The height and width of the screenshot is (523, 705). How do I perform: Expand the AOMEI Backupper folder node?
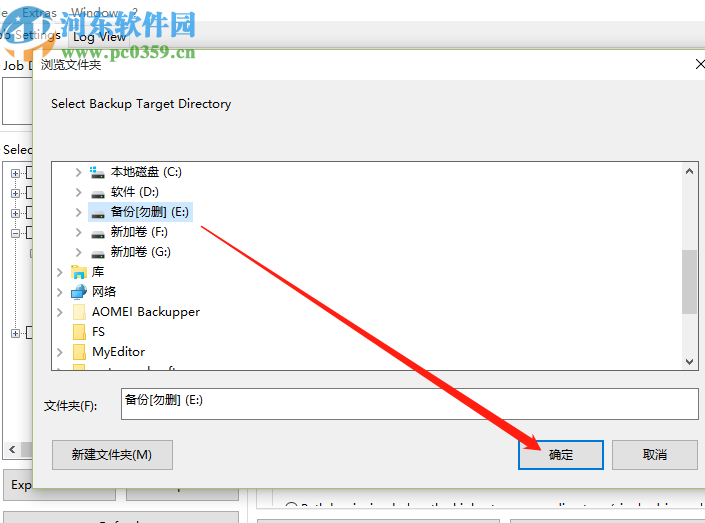pyautogui.click(x=59, y=312)
